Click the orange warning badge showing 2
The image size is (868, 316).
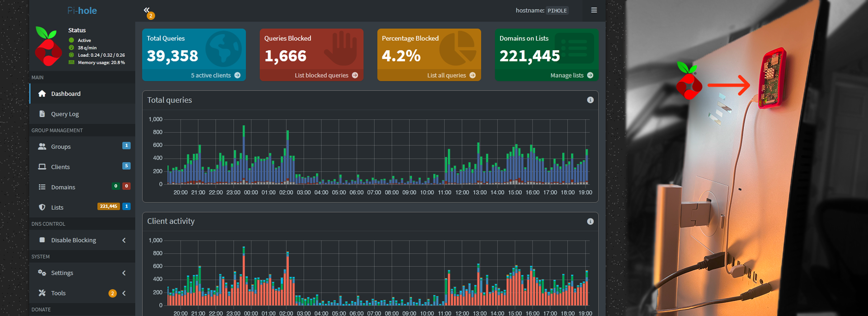(151, 16)
